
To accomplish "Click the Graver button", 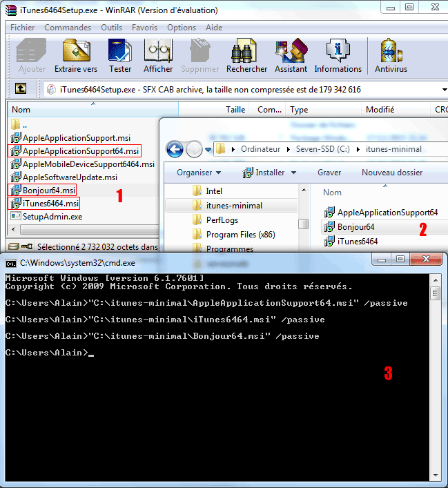I will [329, 173].
